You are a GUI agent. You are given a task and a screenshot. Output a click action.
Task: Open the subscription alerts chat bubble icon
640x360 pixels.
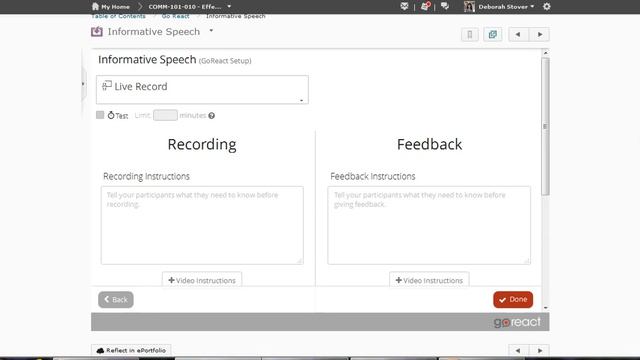(x=445, y=7)
